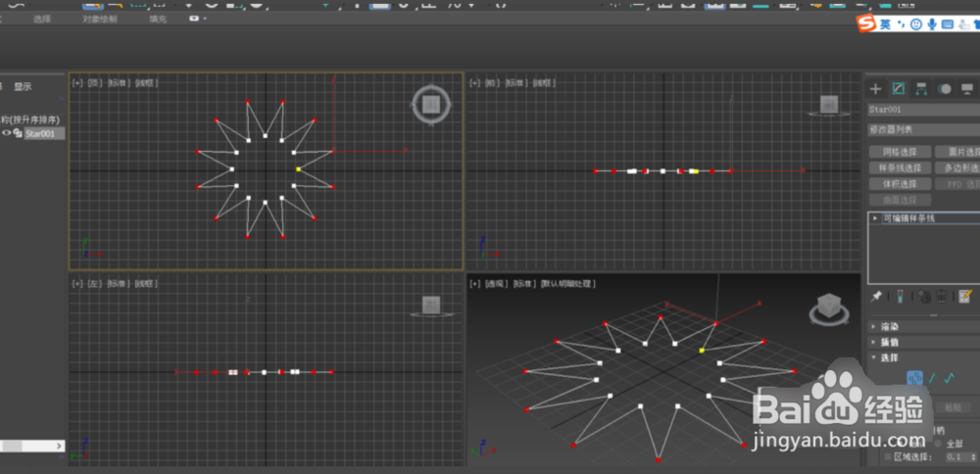This screenshot has width=980, height=474.
Task: Toggle Show End Result test-tube icon
Action: pos(900,296)
